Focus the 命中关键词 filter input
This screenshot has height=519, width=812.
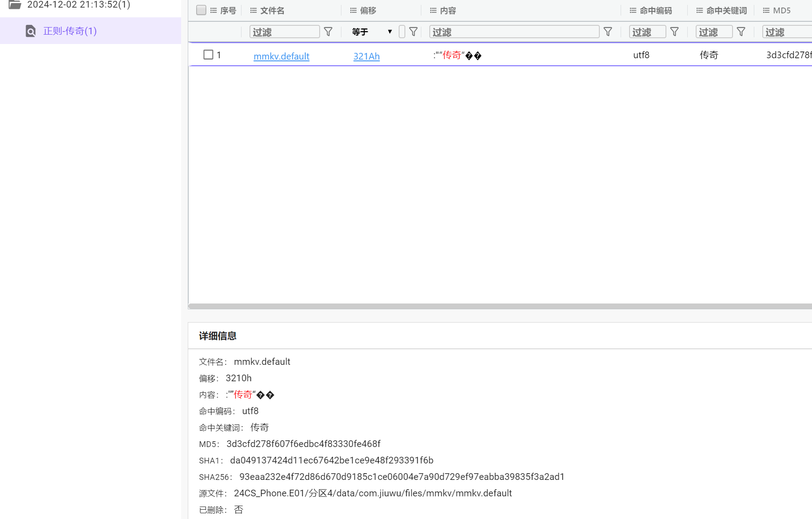click(714, 32)
